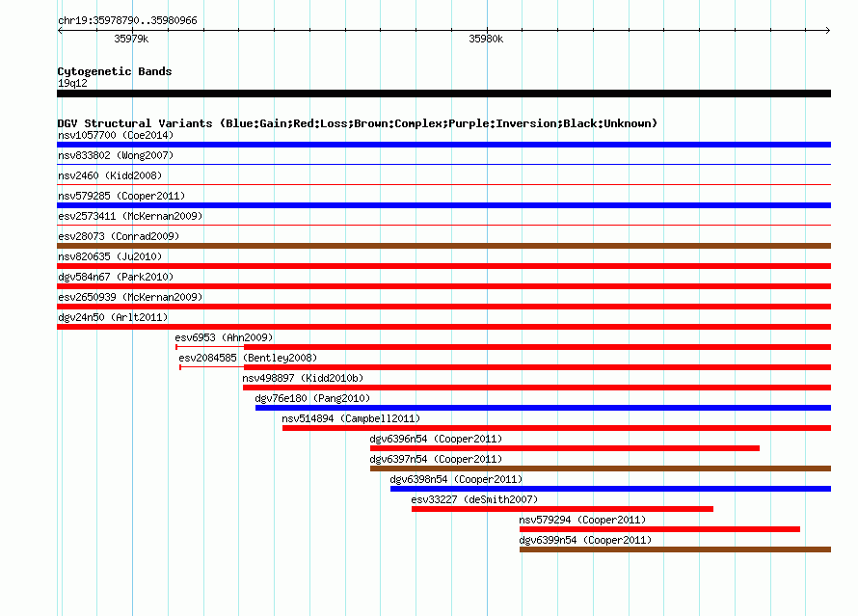Select the nsv579285 blue gain bar
The height and width of the screenshot is (616, 858).
pos(443,205)
